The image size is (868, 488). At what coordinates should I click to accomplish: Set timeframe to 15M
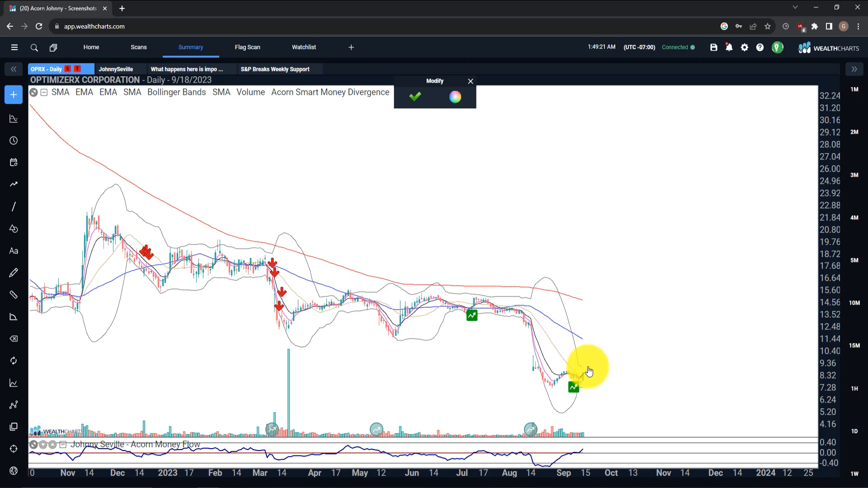pos(854,346)
